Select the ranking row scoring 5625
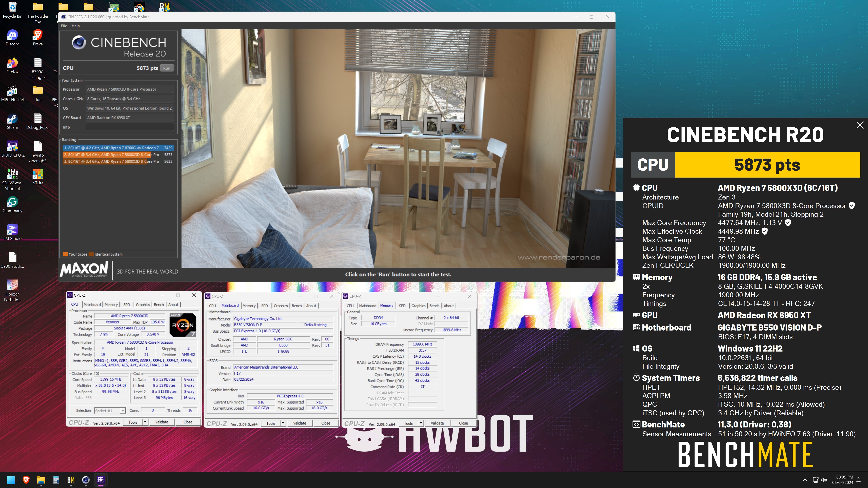The height and width of the screenshot is (488, 868). [118, 161]
